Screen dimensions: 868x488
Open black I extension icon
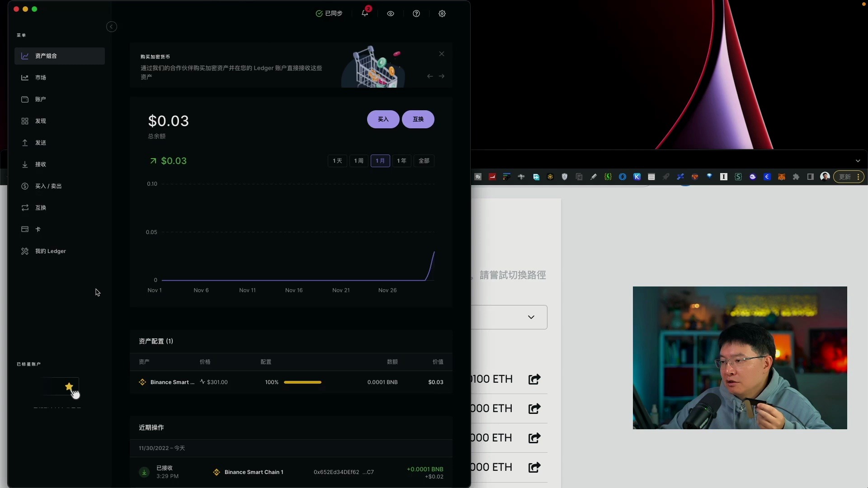(x=724, y=177)
